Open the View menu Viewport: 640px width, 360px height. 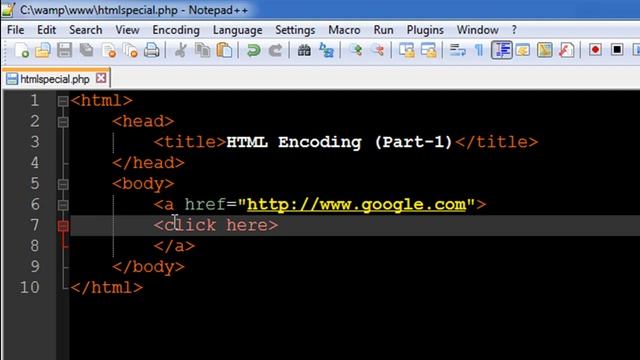click(127, 30)
